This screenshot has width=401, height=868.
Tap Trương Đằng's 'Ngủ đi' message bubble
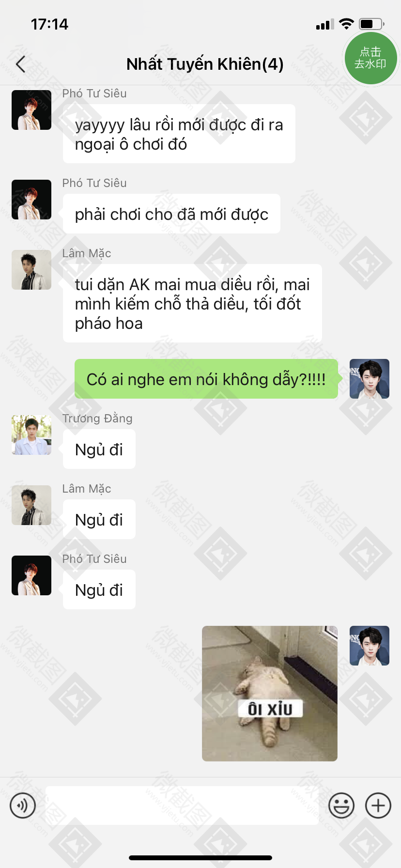(99, 449)
